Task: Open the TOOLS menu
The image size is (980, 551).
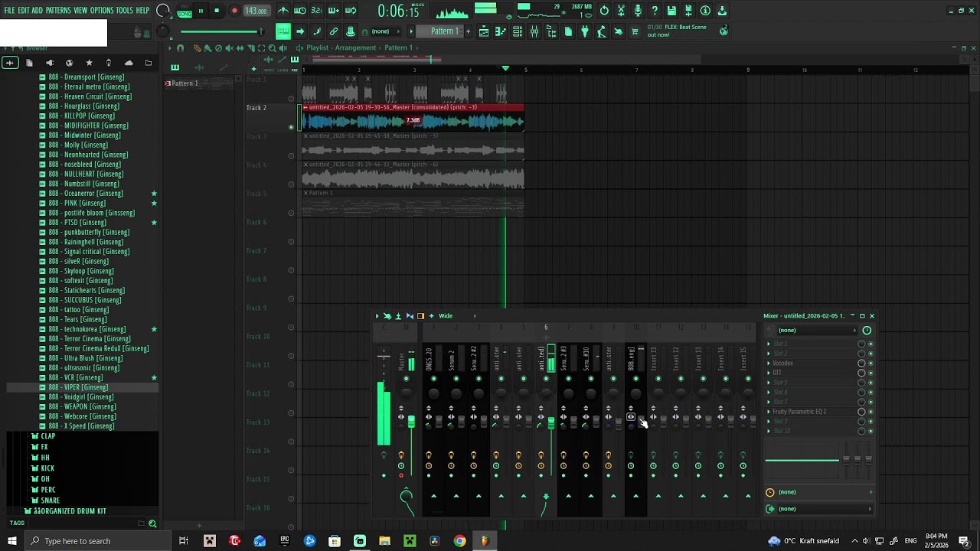Action: (125, 11)
